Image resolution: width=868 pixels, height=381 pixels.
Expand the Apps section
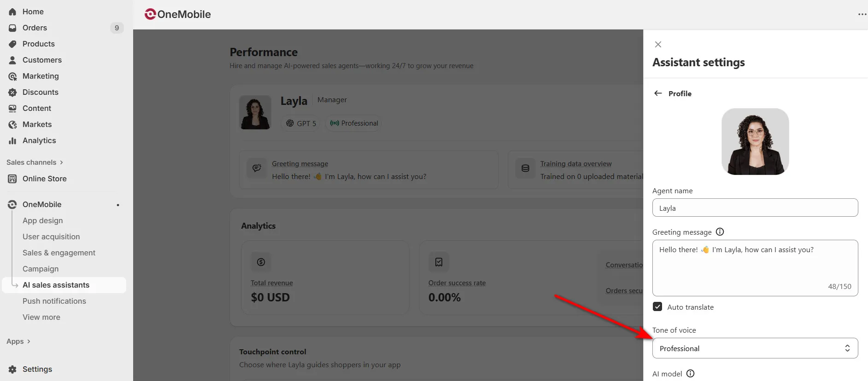[18, 341]
